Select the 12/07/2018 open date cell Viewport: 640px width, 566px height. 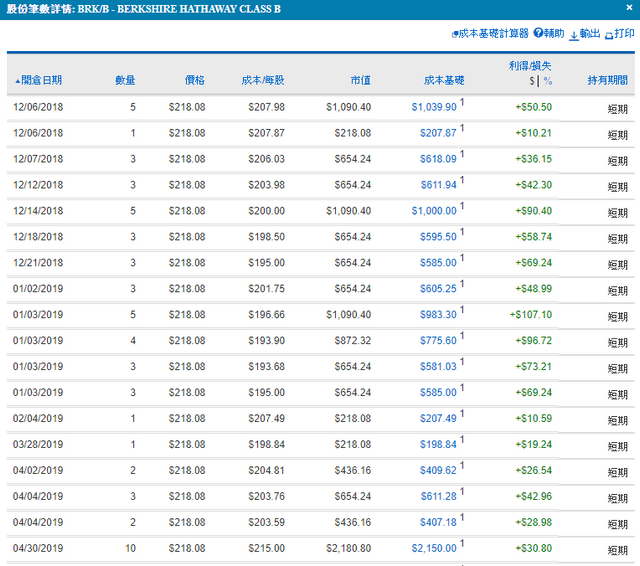click(38, 159)
